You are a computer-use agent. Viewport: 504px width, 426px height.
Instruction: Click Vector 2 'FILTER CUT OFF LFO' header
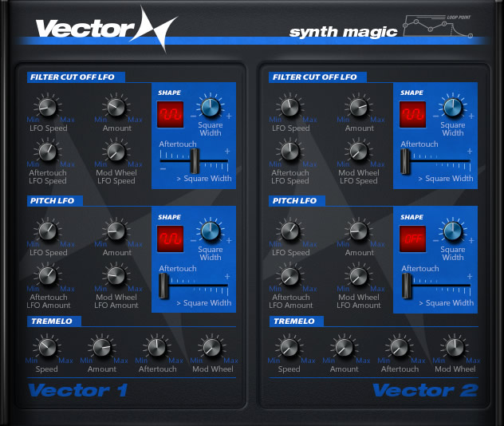[x=317, y=77]
